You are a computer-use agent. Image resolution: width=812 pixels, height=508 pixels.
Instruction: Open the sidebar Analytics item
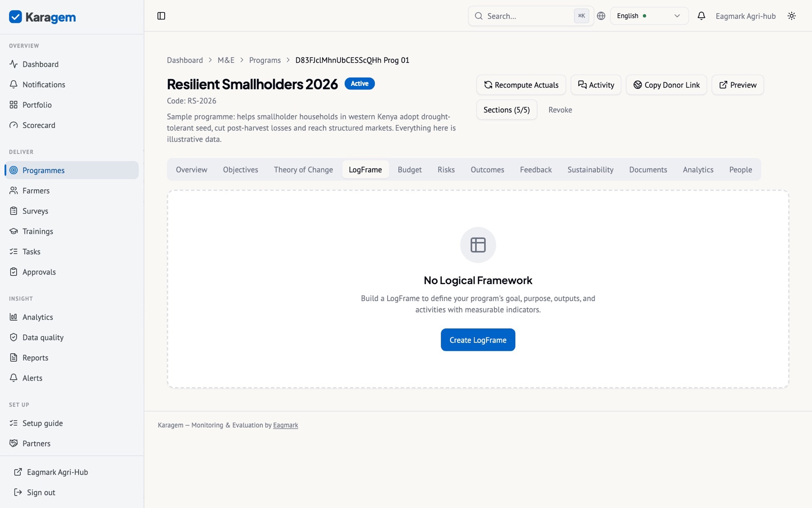72,317
